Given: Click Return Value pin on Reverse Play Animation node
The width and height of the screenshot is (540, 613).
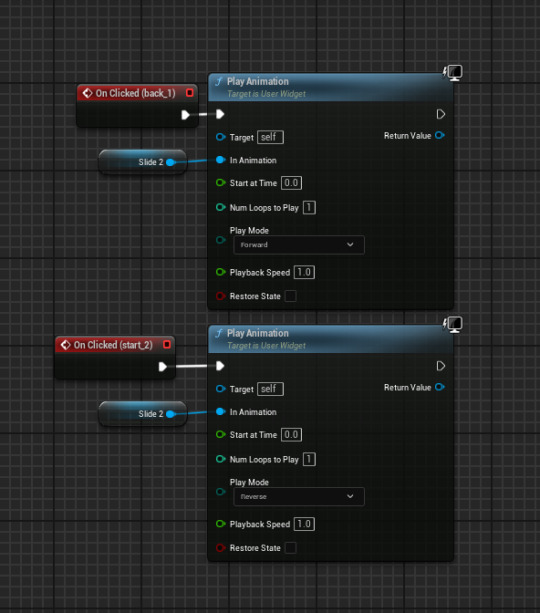Looking at the screenshot, I should coord(440,387).
